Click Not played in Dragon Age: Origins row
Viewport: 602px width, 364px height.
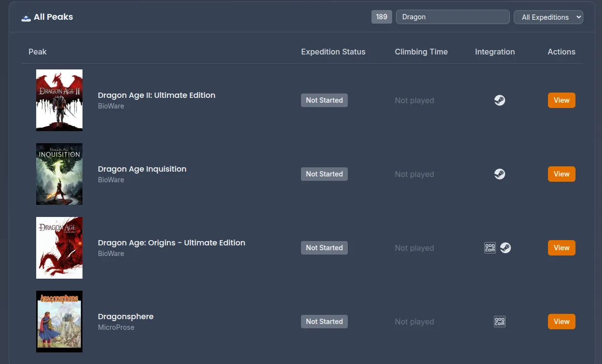(x=414, y=248)
